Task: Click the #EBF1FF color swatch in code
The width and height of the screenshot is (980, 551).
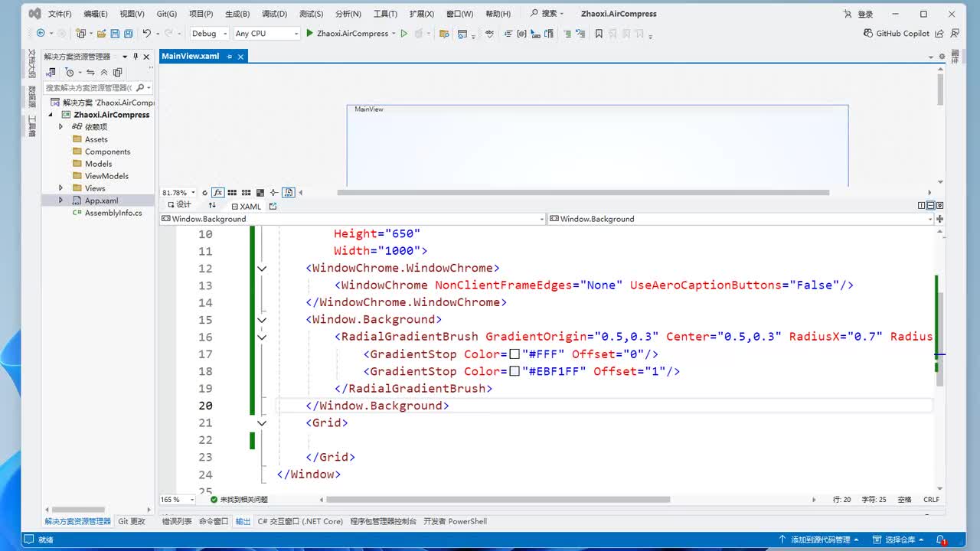Action: pyautogui.click(x=514, y=371)
